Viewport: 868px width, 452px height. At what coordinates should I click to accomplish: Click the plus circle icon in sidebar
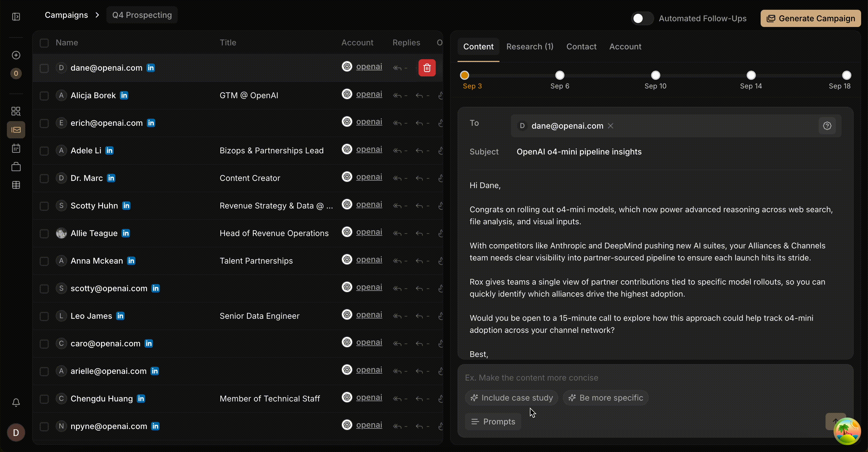pos(16,55)
